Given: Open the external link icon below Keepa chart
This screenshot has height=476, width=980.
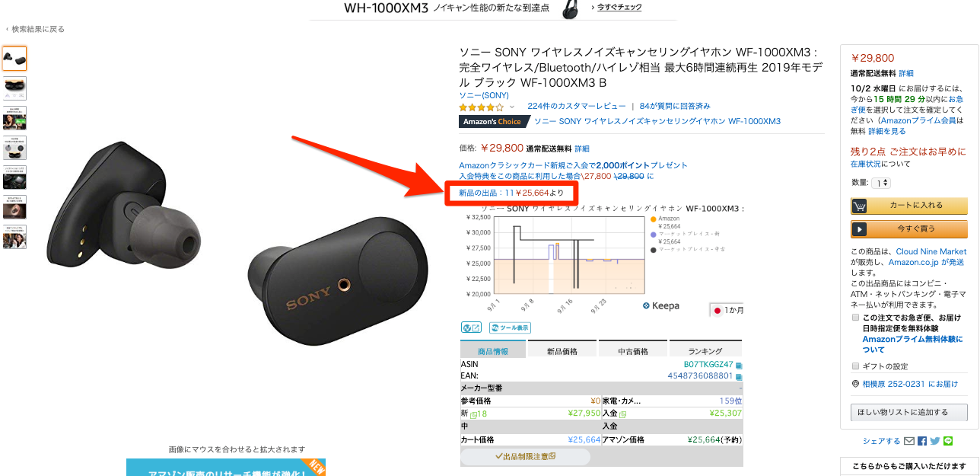Looking at the screenshot, I should pyautogui.click(x=471, y=327).
